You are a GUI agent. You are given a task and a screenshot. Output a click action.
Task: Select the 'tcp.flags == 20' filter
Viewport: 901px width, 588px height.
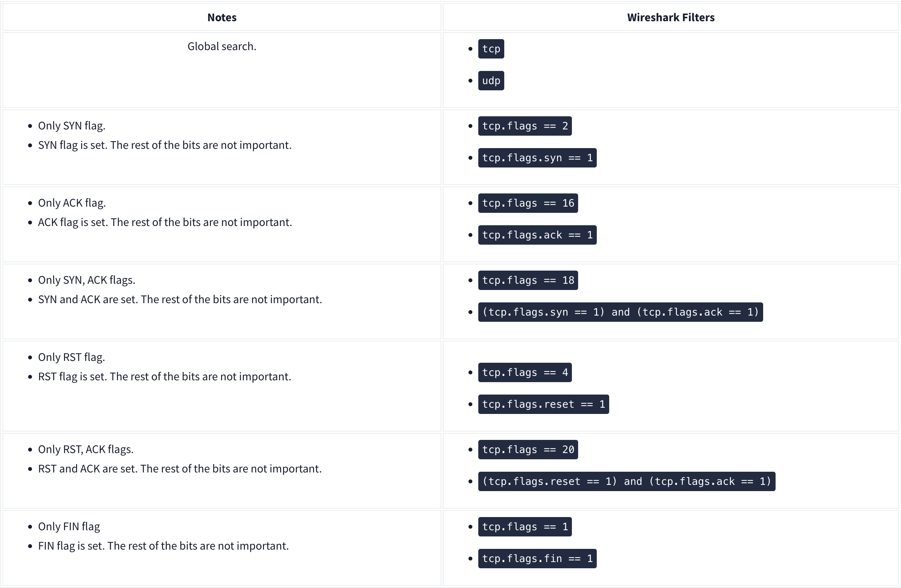pos(527,450)
